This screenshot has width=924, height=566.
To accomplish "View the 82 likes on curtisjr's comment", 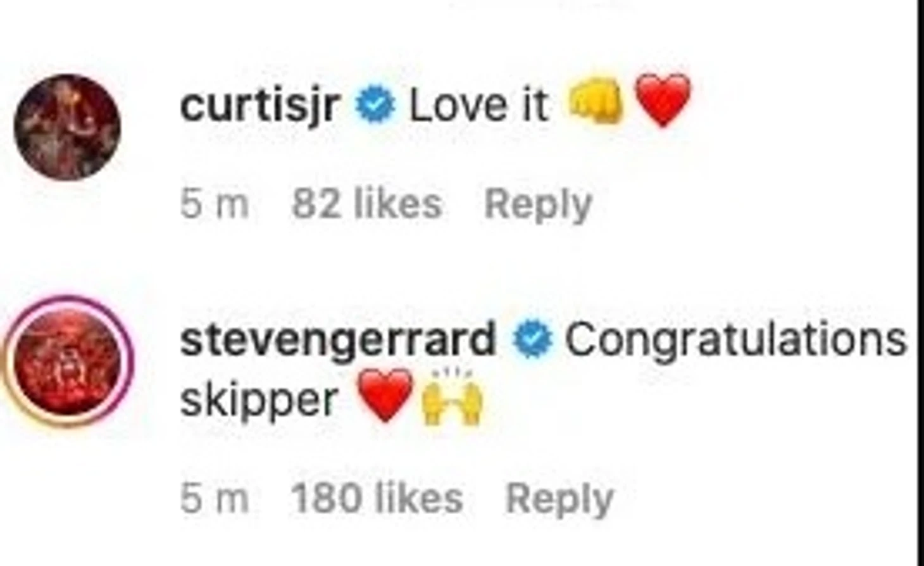I will point(367,204).
